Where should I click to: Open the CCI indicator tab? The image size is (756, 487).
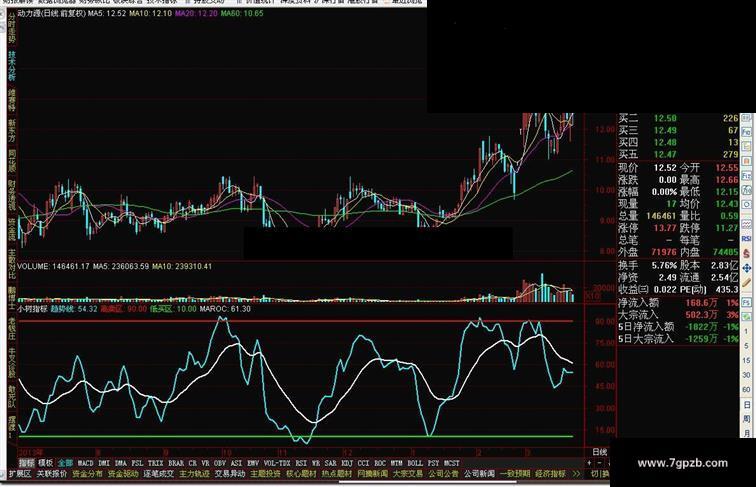tap(363, 463)
